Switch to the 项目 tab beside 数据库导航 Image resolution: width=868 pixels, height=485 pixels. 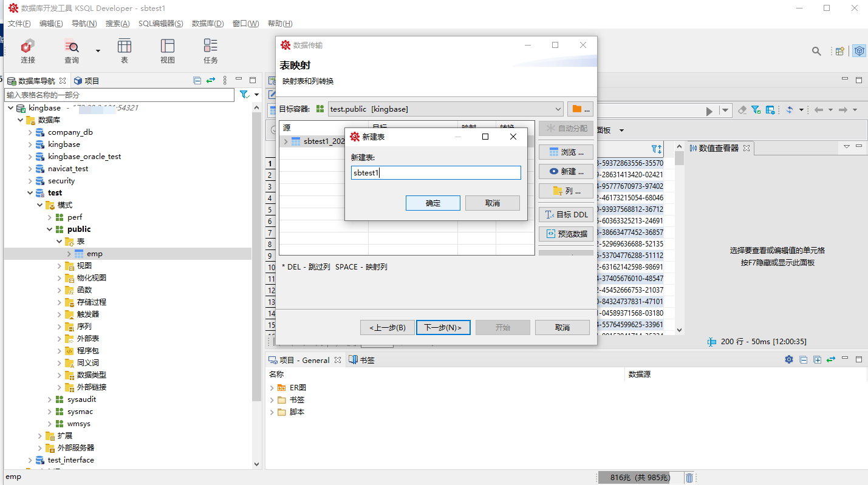pos(86,81)
